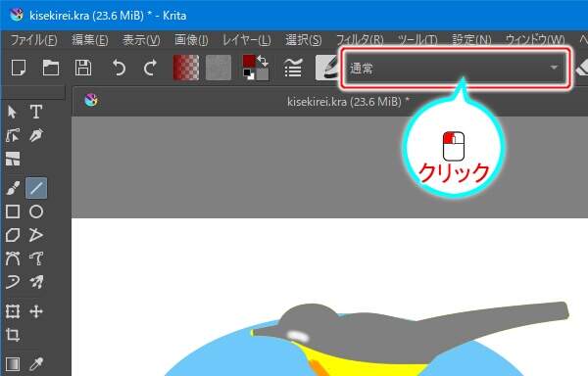
Task: Open the gray pattern swatch chooser
Action: 219,68
